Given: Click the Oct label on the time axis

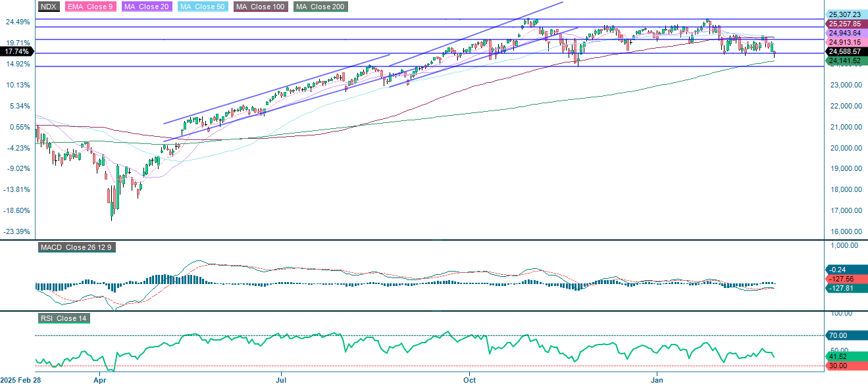Looking at the screenshot, I should pyautogui.click(x=469, y=380).
